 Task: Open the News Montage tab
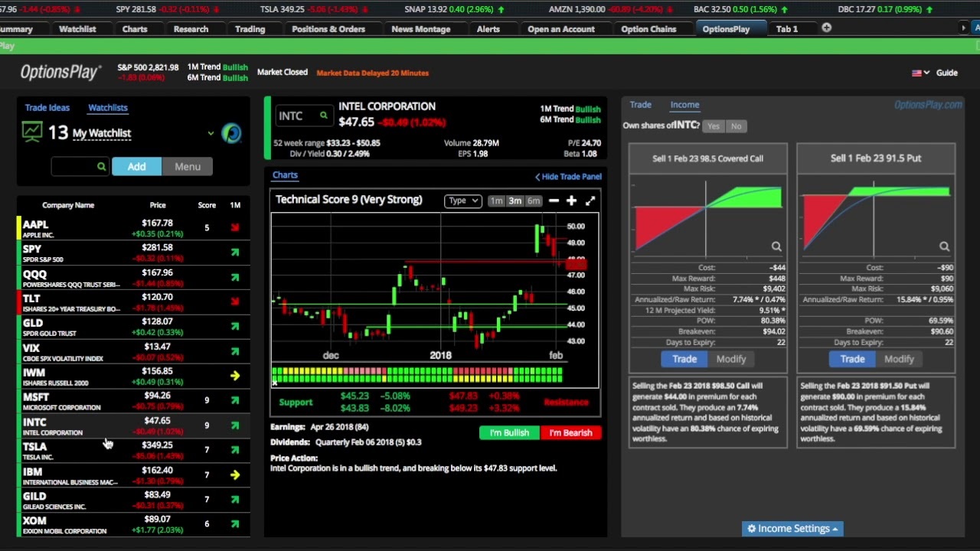(421, 29)
